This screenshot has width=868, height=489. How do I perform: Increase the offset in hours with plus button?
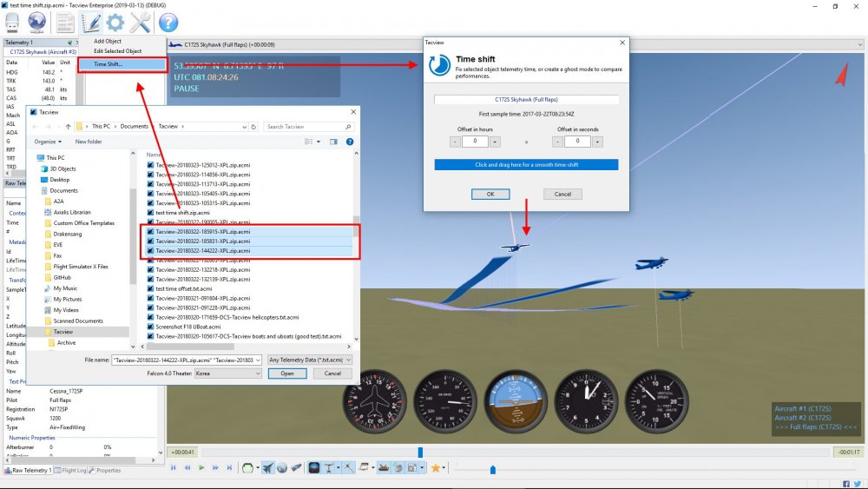(495, 142)
